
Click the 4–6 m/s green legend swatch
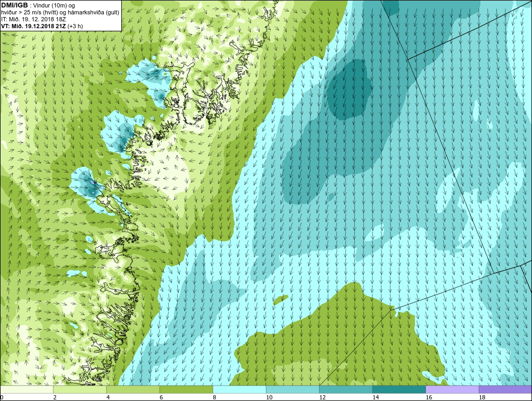pyautogui.click(x=133, y=389)
